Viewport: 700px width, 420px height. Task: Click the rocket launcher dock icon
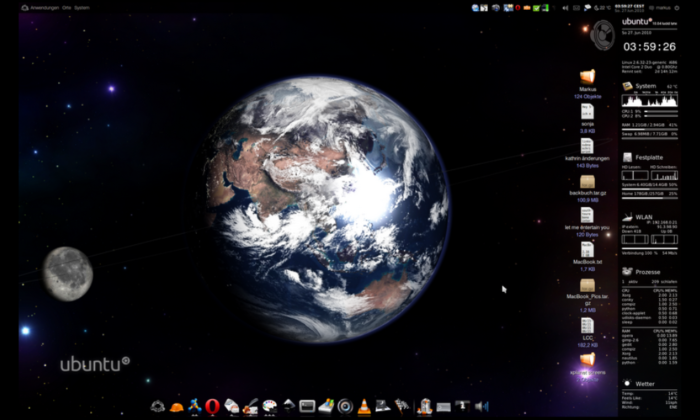[424, 406]
